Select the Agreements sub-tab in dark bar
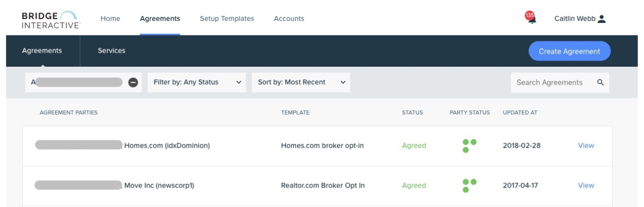 click(42, 50)
